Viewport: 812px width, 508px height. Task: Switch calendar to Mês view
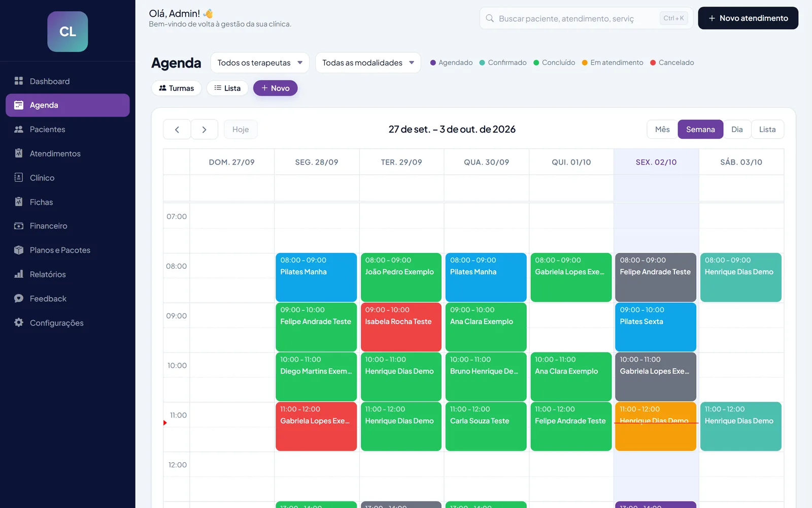click(x=662, y=130)
